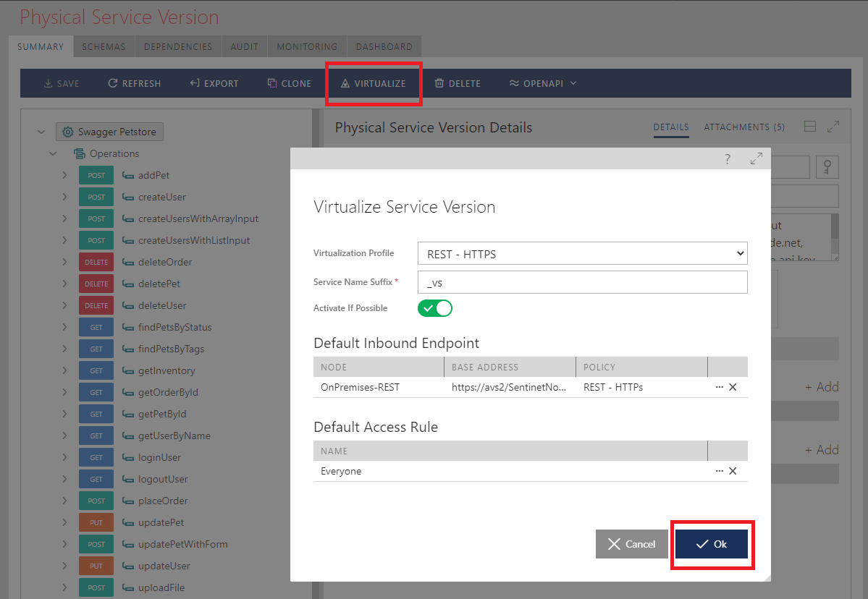868x599 pixels.
Task: Click the Virtualize toolbar icon
Action: pyautogui.click(x=345, y=83)
